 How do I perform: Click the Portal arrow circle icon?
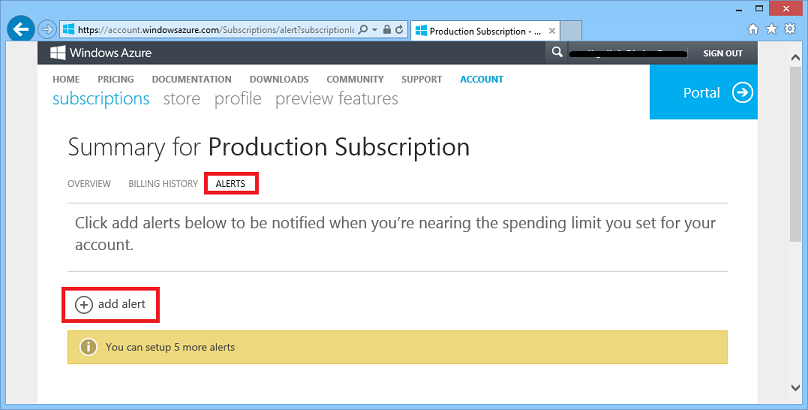[743, 93]
